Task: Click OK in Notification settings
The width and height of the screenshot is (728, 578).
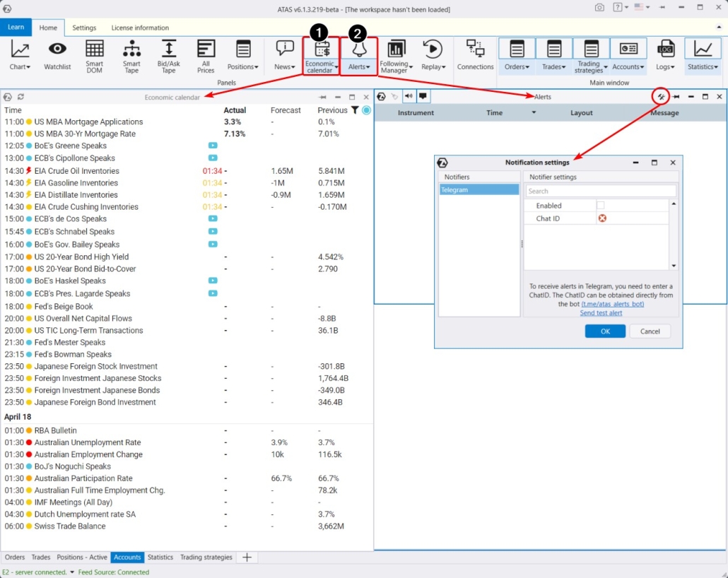Action: pyautogui.click(x=604, y=331)
